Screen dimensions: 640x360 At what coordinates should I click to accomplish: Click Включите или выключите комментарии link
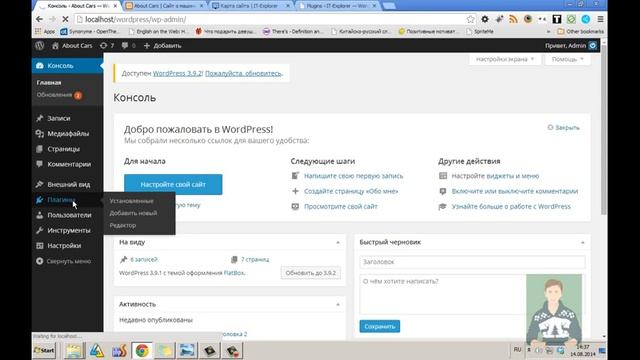point(515,191)
